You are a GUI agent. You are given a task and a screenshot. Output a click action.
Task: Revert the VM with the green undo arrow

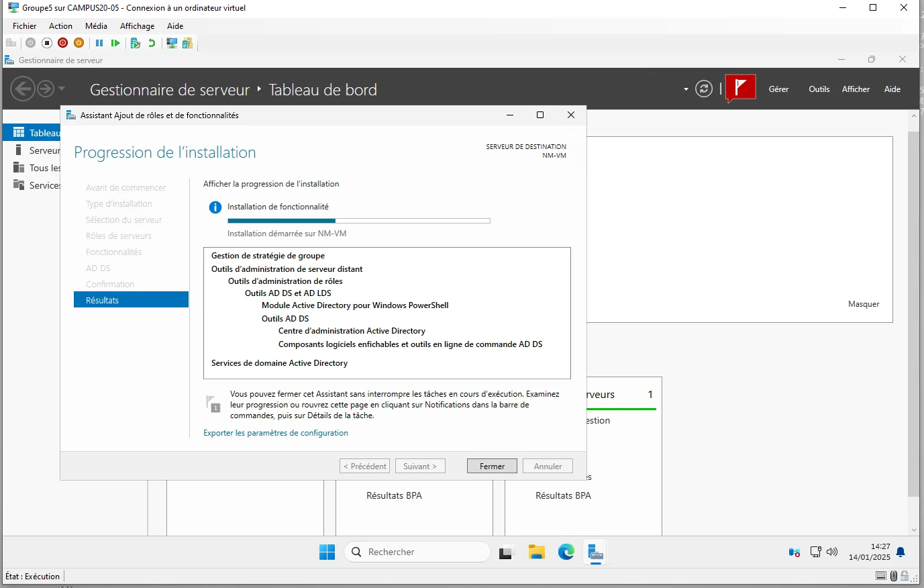coord(152,43)
